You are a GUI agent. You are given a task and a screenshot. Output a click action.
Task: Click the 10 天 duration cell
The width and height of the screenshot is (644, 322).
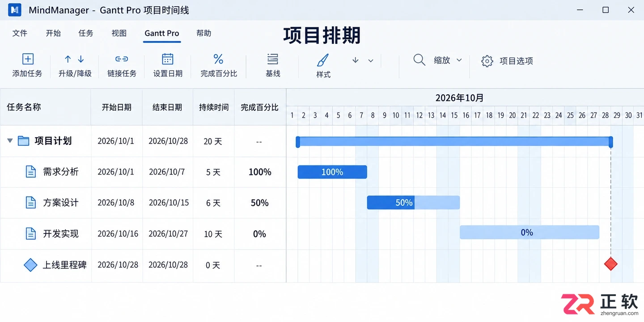pos(213,234)
